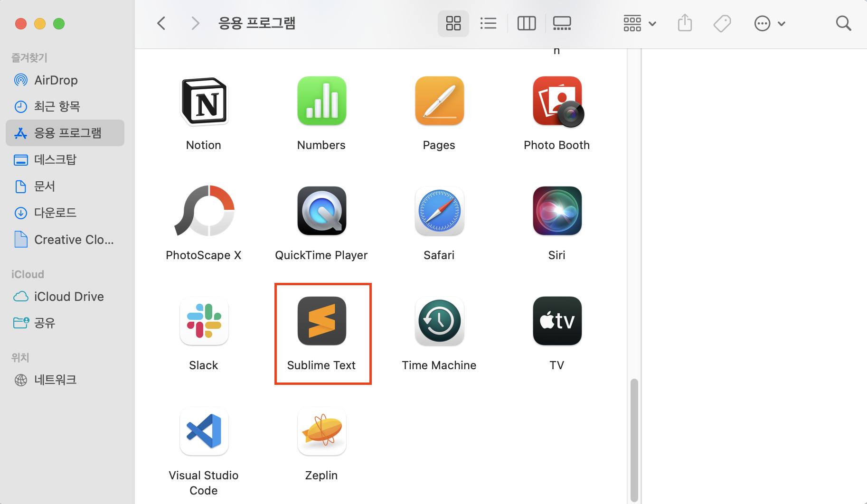
Task: Open the more actions ellipsis menu
Action: click(770, 23)
